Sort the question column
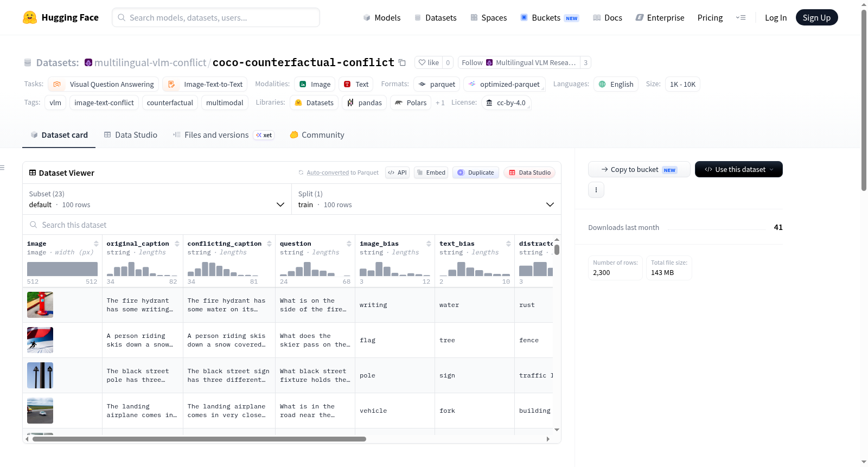 click(349, 244)
